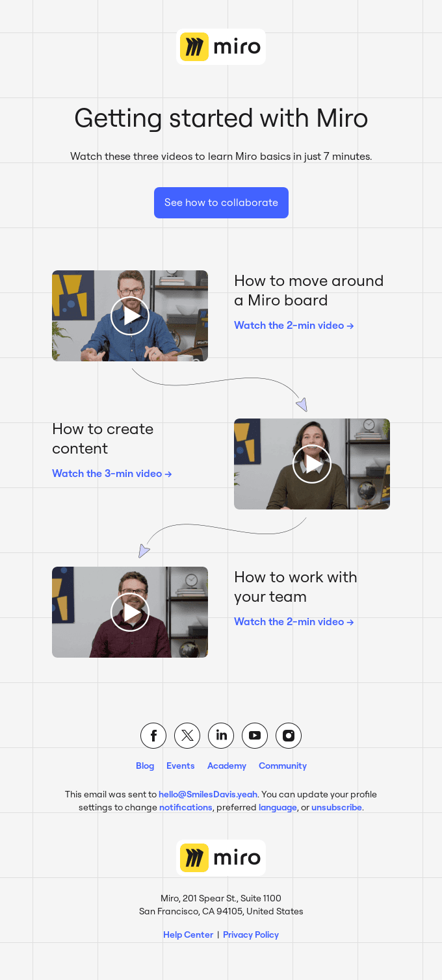Open the Help Center link
This screenshot has height=980, width=442.
click(x=188, y=935)
